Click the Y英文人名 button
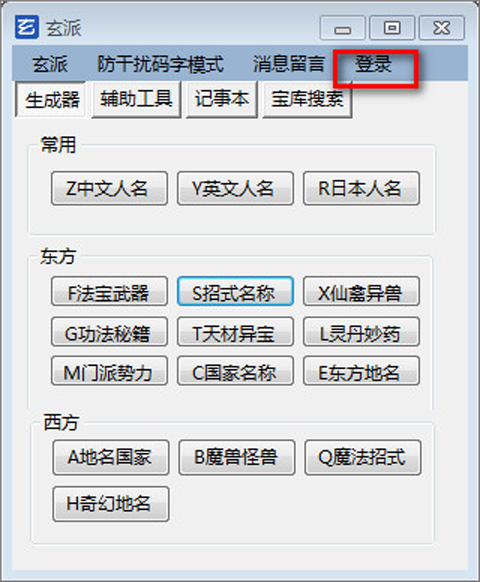This screenshot has width=480, height=582. [x=235, y=188]
